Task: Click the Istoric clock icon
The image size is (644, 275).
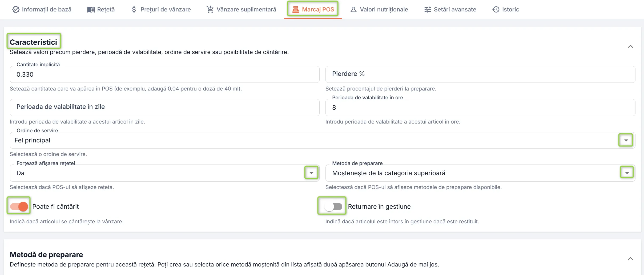Action: [x=496, y=10]
